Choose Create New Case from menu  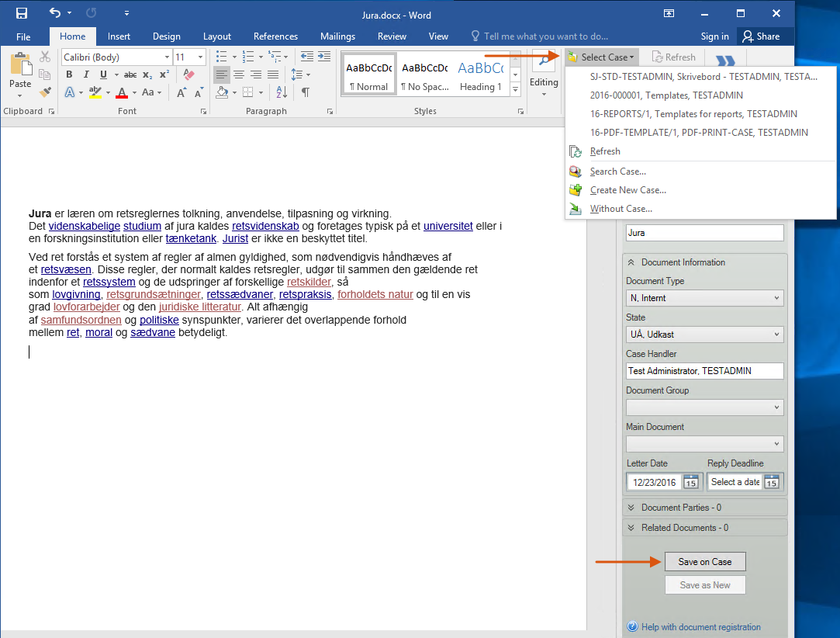[x=627, y=190]
